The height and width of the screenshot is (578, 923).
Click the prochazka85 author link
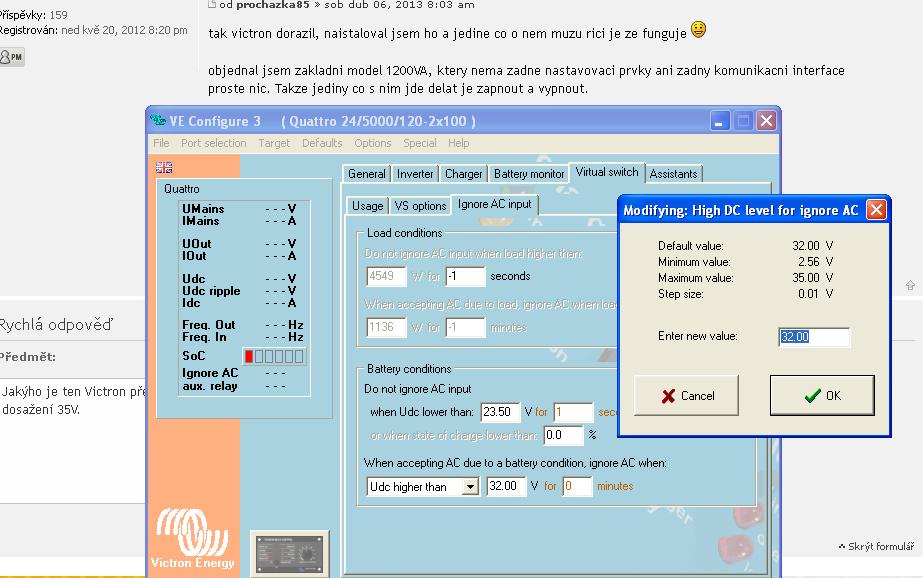pos(273,5)
